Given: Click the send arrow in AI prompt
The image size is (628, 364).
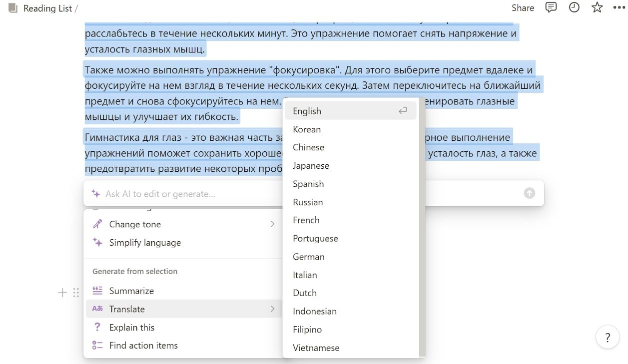Looking at the screenshot, I should 529,193.
